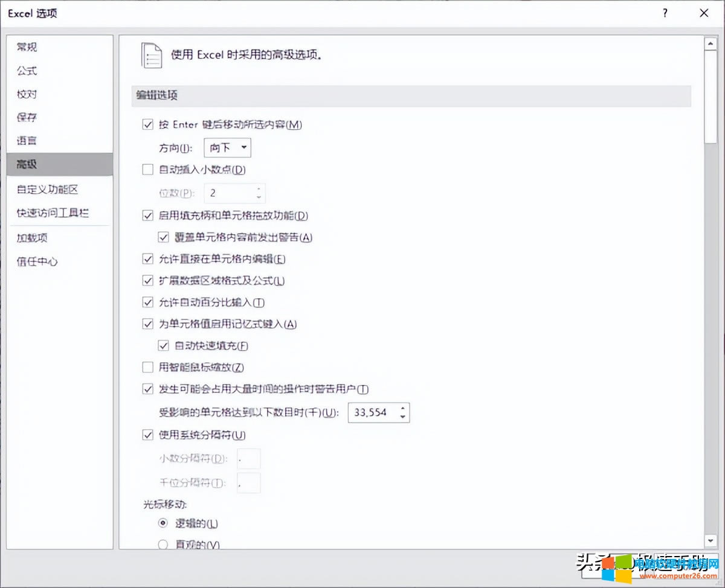Click the help question mark button
The width and height of the screenshot is (725, 588).
pyautogui.click(x=664, y=13)
